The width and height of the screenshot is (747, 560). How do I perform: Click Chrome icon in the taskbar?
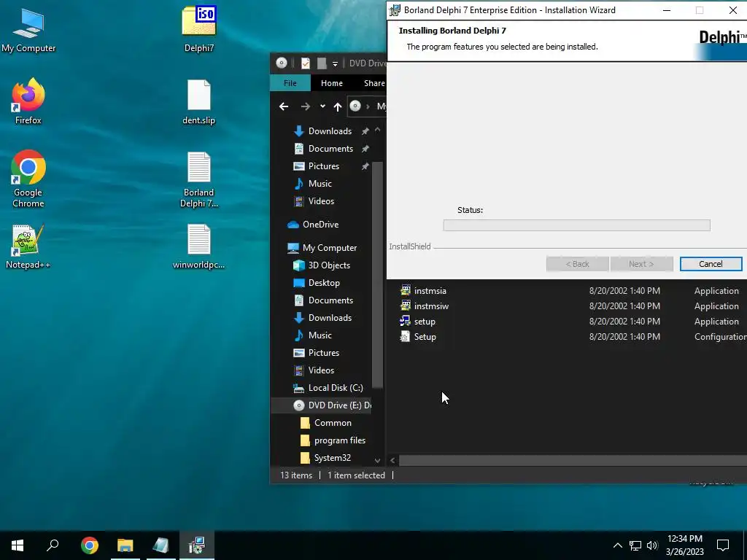90,545
